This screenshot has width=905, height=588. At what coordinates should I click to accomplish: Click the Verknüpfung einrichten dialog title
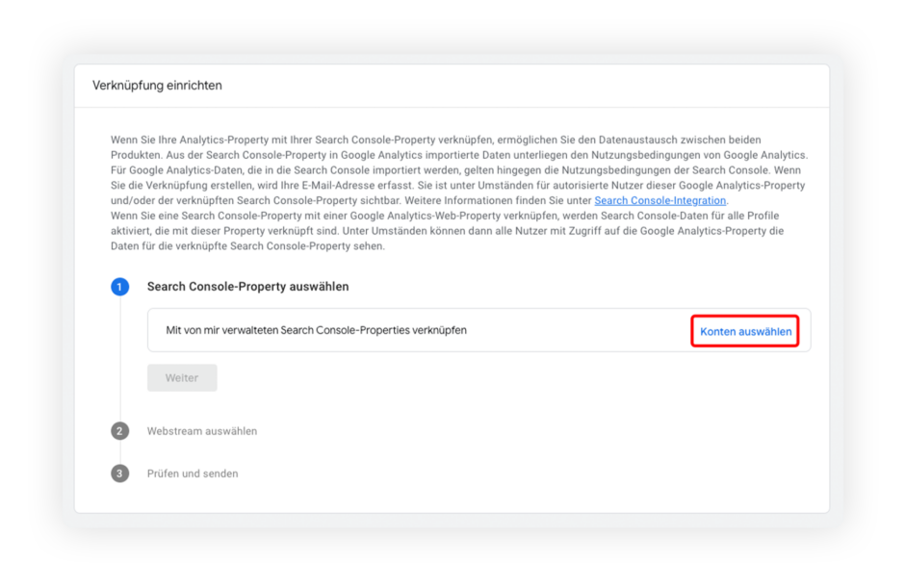pos(157,86)
